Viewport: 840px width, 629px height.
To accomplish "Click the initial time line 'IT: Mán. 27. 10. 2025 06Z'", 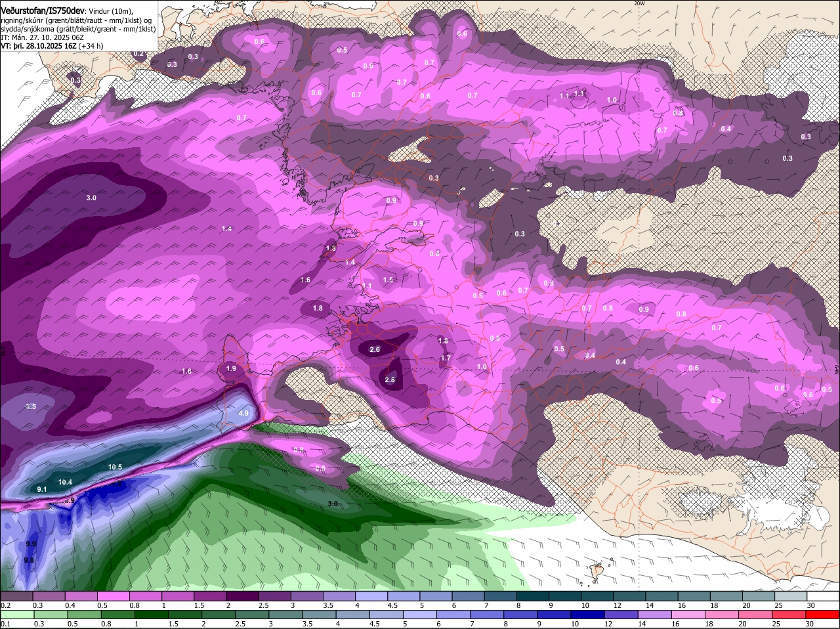I will coord(42,37).
